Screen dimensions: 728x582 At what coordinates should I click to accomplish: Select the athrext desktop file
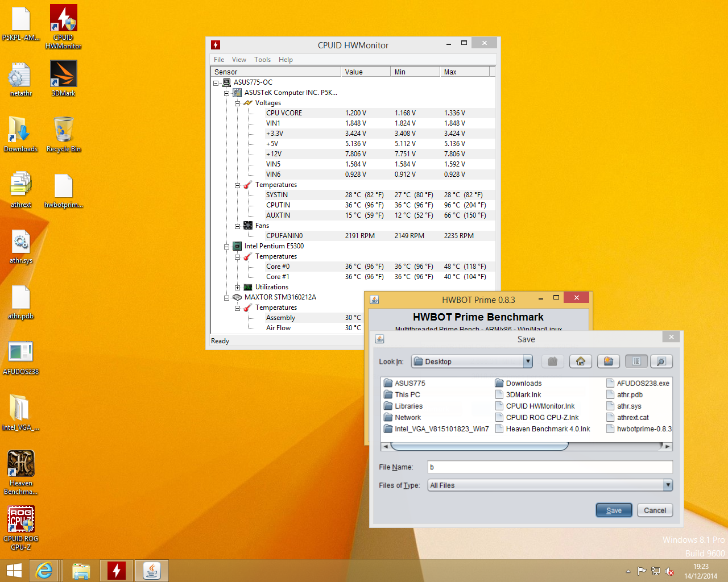point(21,190)
